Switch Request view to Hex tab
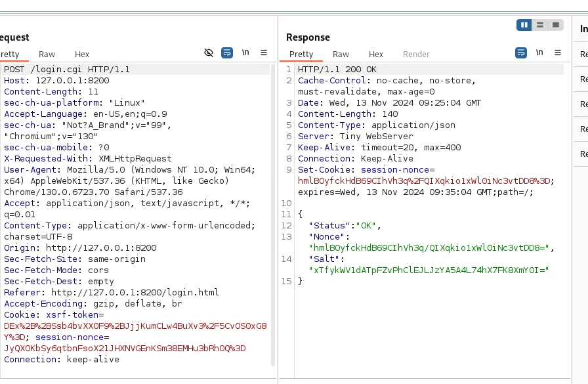 [x=82, y=54]
